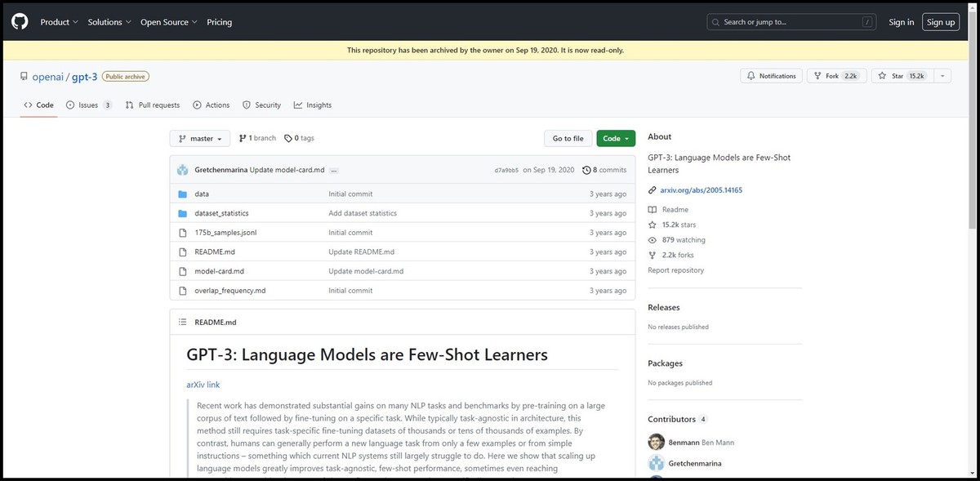The height and width of the screenshot is (481, 980).
Task: Focus the Search or jump to field
Action: [x=792, y=22]
